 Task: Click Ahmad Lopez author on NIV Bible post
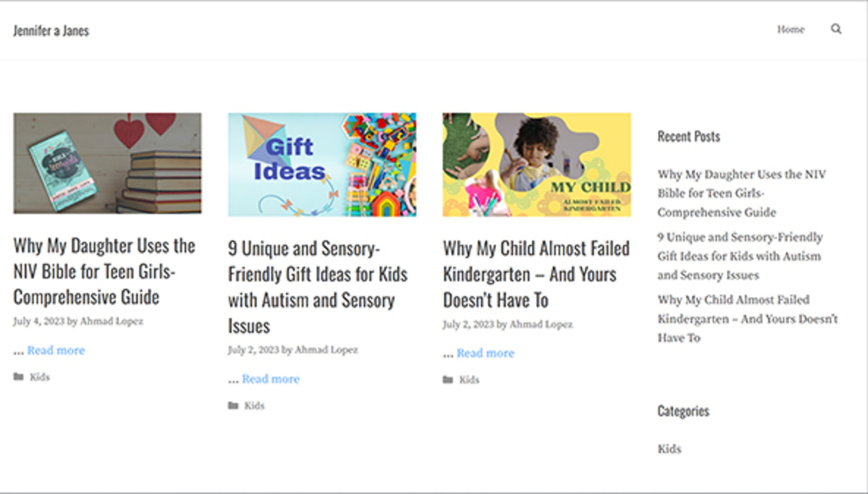pyautogui.click(x=112, y=321)
